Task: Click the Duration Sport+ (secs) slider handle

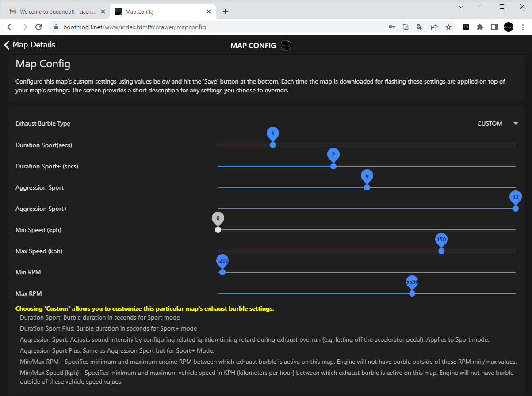Action: pos(333,166)
